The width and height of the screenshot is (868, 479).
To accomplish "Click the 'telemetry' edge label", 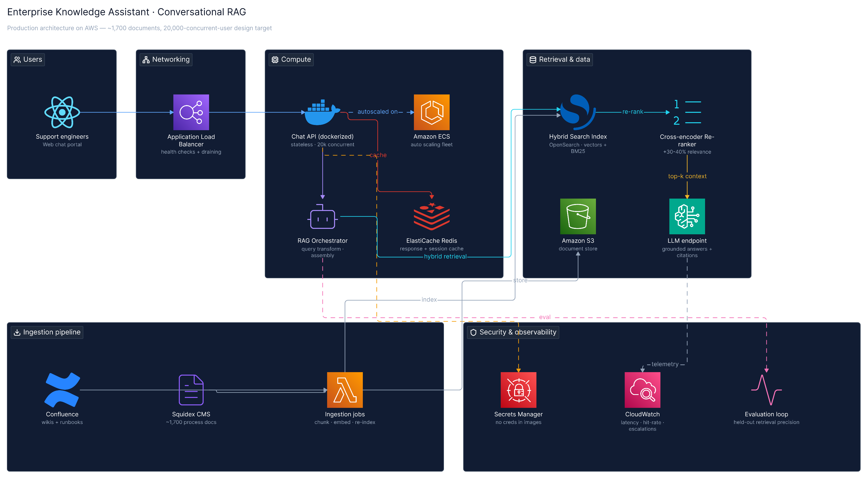I will coord(665,364).
